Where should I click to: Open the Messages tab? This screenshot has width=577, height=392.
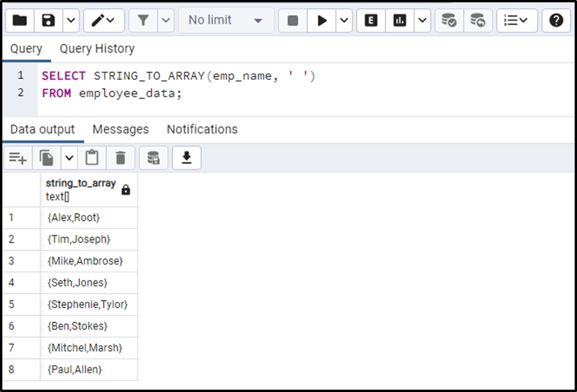click(120, 129)
